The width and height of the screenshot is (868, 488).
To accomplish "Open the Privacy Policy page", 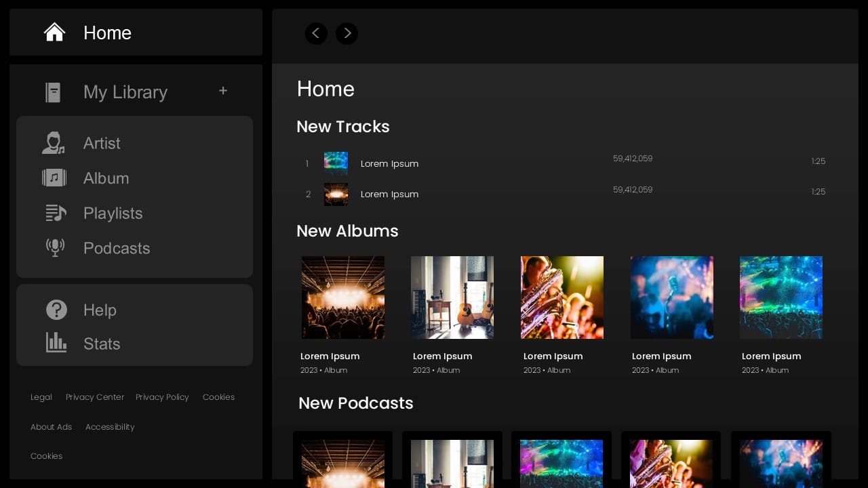I will coord(162,397).
